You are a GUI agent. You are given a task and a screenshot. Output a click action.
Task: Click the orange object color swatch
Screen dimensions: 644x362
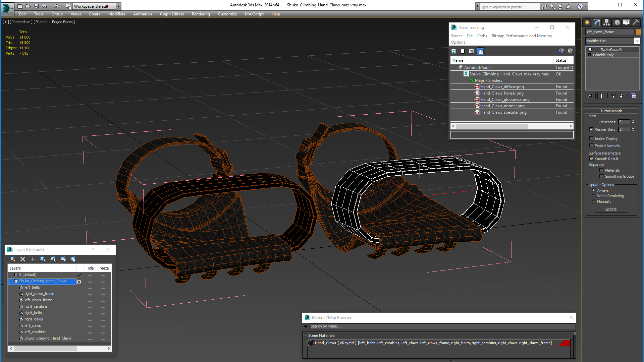638,32
